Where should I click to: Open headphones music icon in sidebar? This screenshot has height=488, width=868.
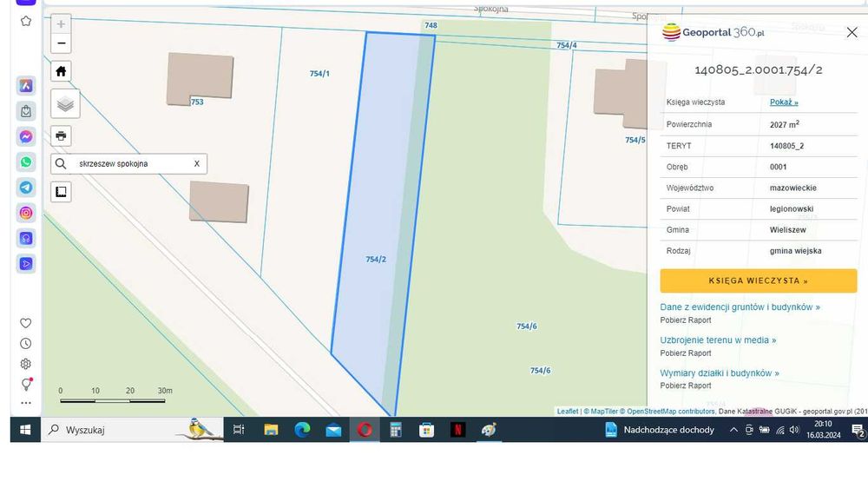[26, 238]
